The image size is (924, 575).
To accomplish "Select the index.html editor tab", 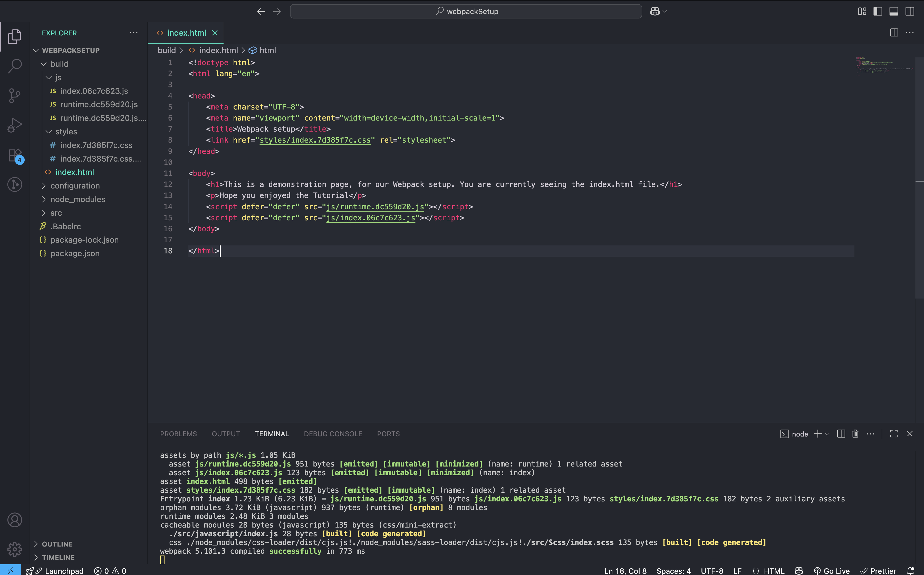I will [186, 33].
